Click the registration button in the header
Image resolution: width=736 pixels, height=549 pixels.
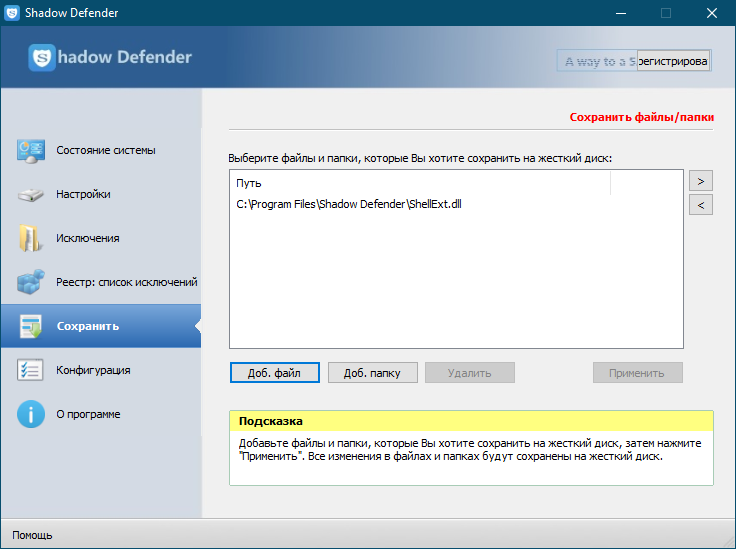[x=673, y=61]
